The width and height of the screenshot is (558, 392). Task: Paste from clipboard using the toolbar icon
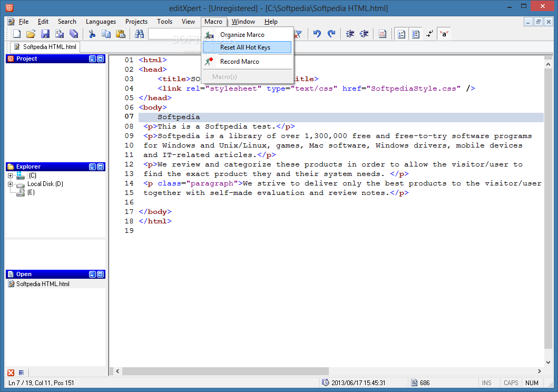point(121,34)
